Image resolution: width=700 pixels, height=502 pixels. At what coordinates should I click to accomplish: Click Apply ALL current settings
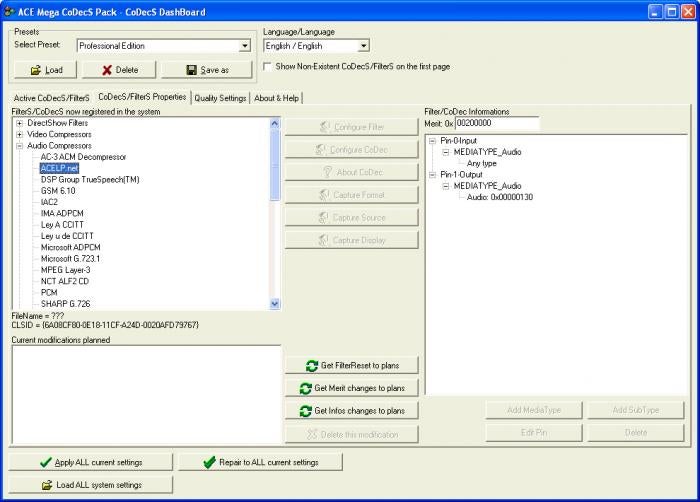point(91,462)
